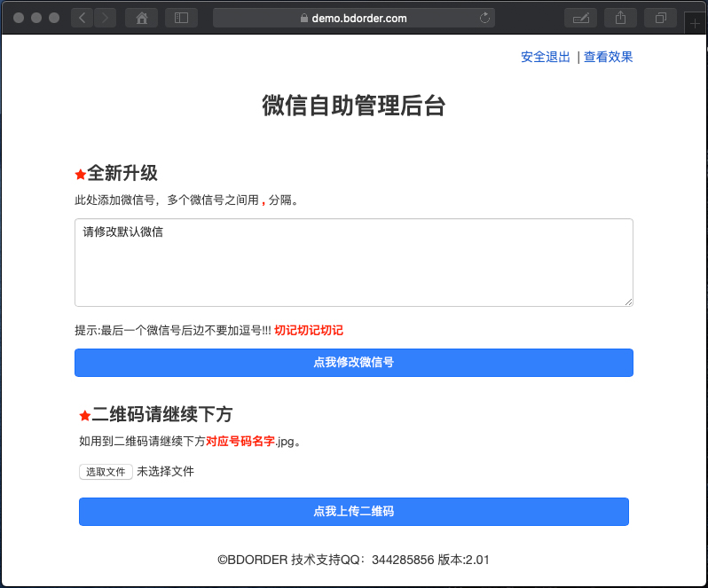The width and height of the screenshot is (708, 588).
Task: Open the 查看效果 link
Action: click(x=609, y=58)
